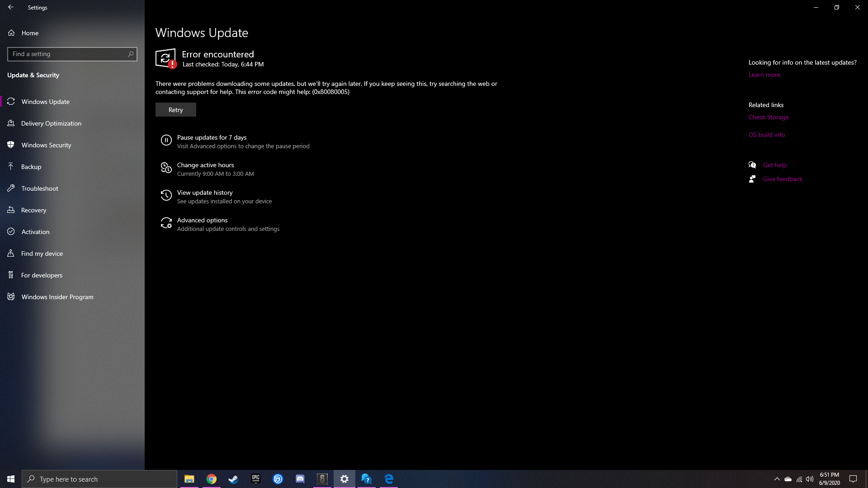
Task: Click the update error status icon
Action: pos(166,58)
